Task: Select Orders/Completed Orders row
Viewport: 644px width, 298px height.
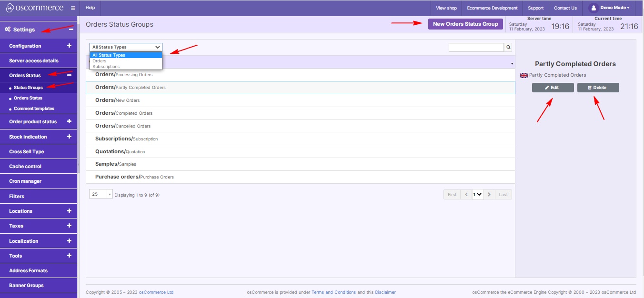Action: tap(301, 113)
